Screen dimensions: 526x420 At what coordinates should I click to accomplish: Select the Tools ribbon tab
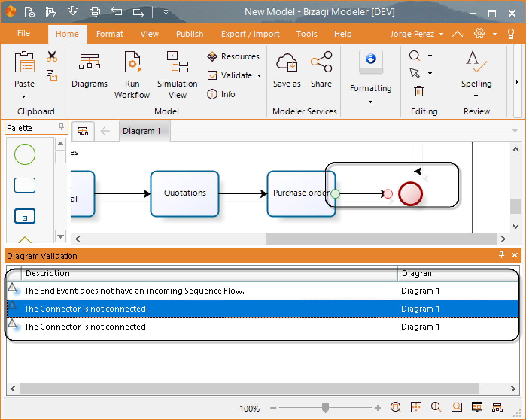point(307,34)
